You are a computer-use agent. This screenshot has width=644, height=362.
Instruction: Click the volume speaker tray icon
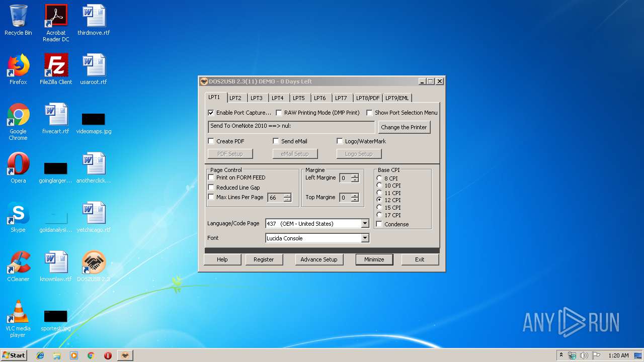[584, 355]
